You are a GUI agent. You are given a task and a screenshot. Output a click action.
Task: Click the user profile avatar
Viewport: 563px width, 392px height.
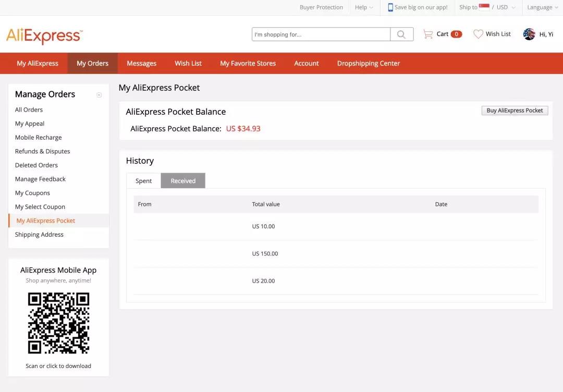click(x=529, y=34)
